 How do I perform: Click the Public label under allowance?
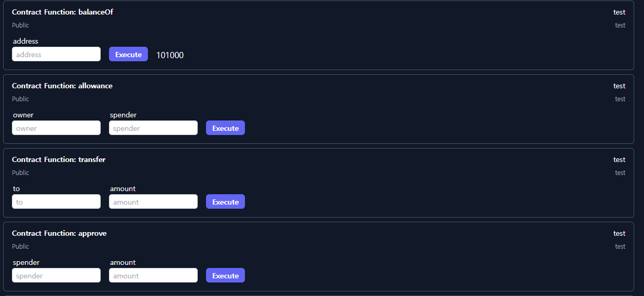pos(21,99)
